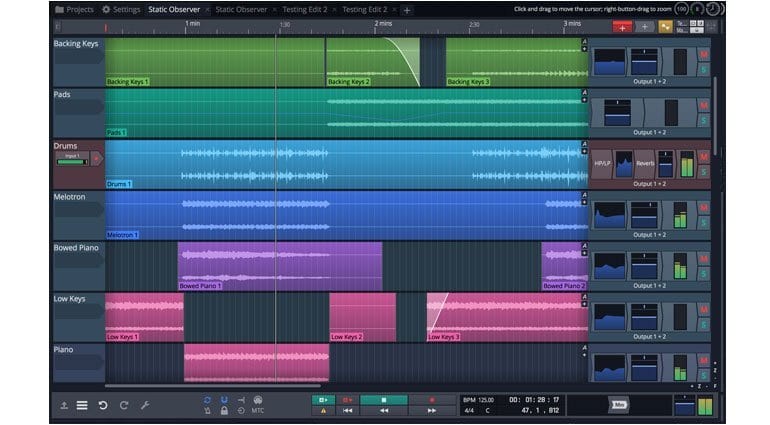The image size is (770, 425).
Task: Click the yellow warning triangle icon
Action: pos(323,411)
